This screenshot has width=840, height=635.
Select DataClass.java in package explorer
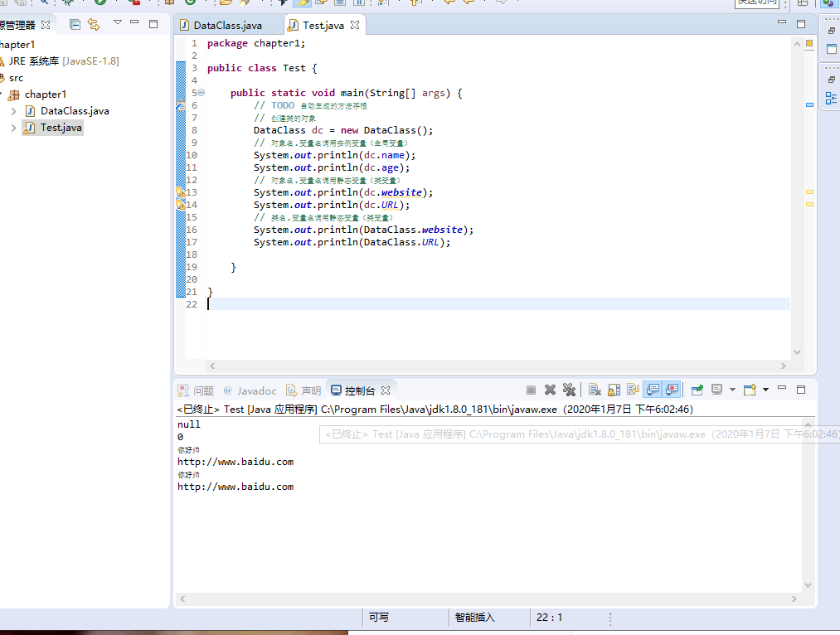click(75, 111)
